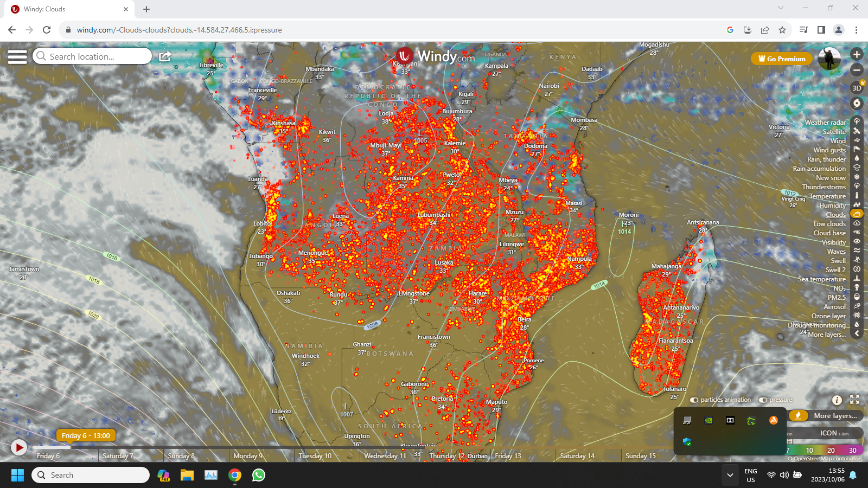868x488 pixels.
Task: Open the Windy hamburger main menu
Action: pos(17,56)
